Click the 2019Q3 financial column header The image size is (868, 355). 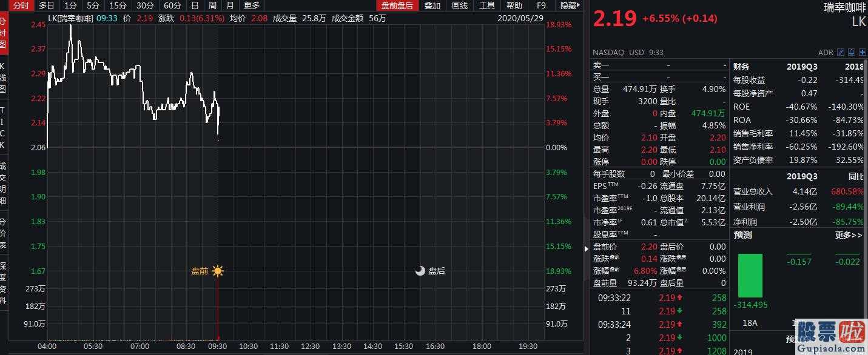pyautogui.click(x=802, y=67)
